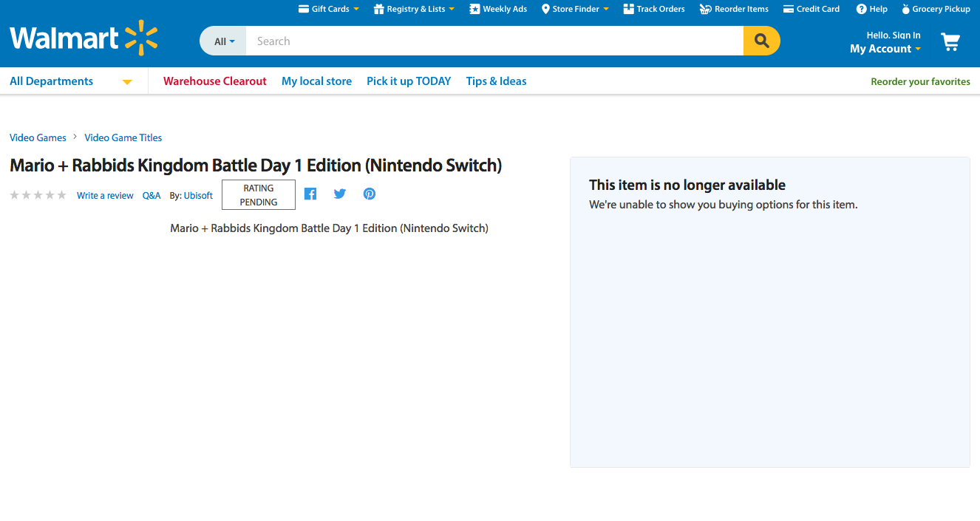This screenshot has width=980, height=521.
Task: Click the Walmart wordmark
Action: coord(64,38)
